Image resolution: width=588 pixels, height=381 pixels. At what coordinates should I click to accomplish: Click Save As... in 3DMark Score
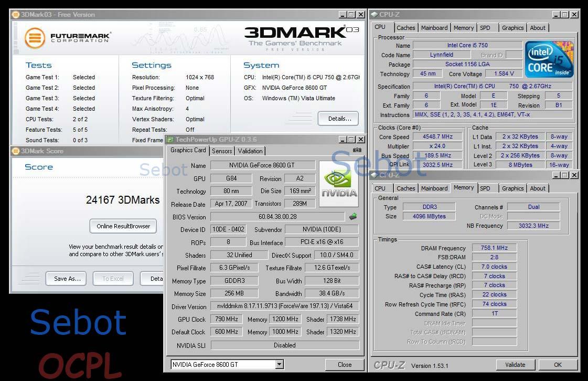pyautogui.click(x=67, y=279)
